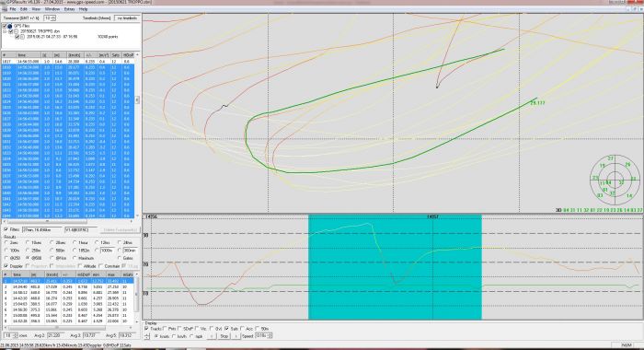Image resolution: width=644 pixels, height=350 pixels.
Task: Click the cyan highlighted speed graph region
Action: click(395, 266)
